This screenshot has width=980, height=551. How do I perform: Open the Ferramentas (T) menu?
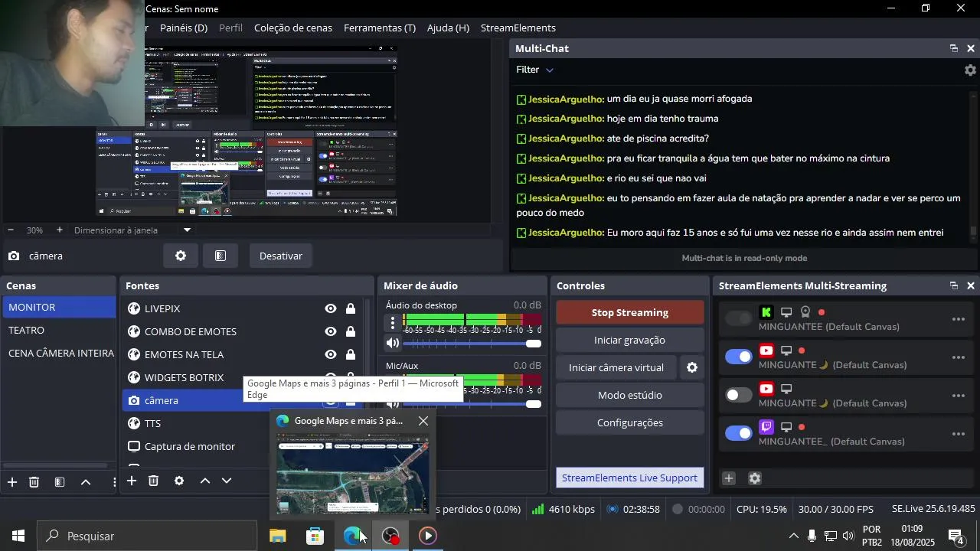[x=380, y=28]
